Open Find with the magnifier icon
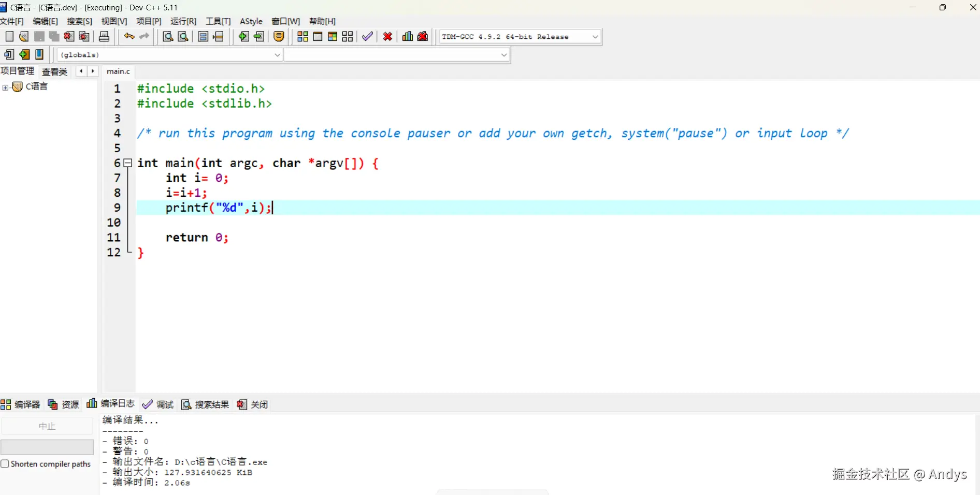Image resolution: width=980 pixels, height=495 pixels. point(168,36)
